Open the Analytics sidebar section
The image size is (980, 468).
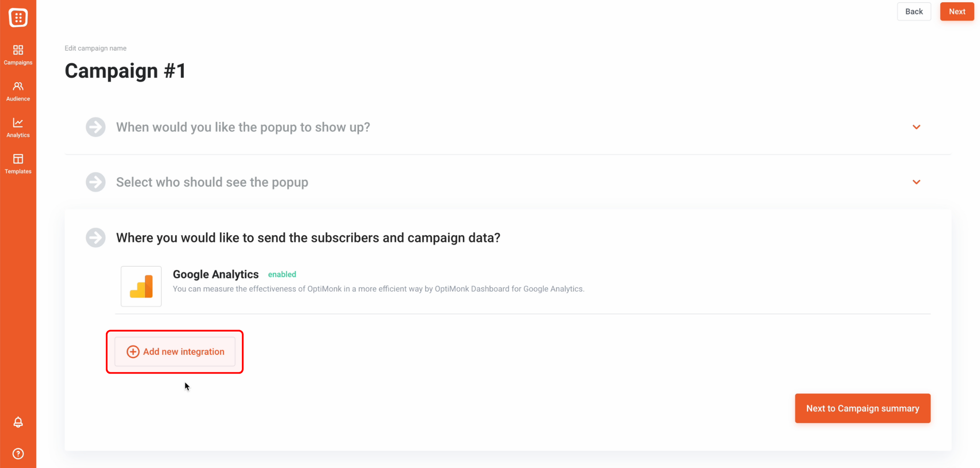[x=18, y=127]
